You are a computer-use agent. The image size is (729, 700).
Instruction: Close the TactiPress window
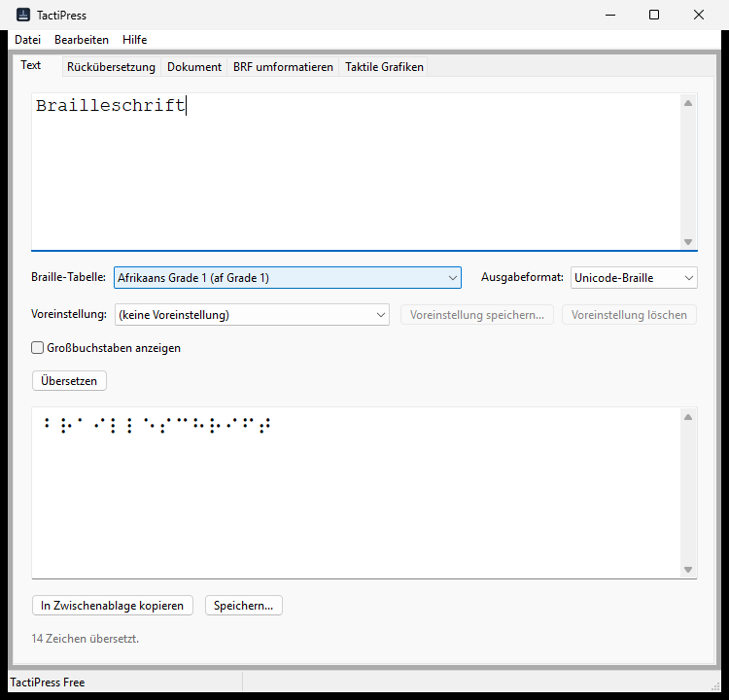(x=698, y=15)
